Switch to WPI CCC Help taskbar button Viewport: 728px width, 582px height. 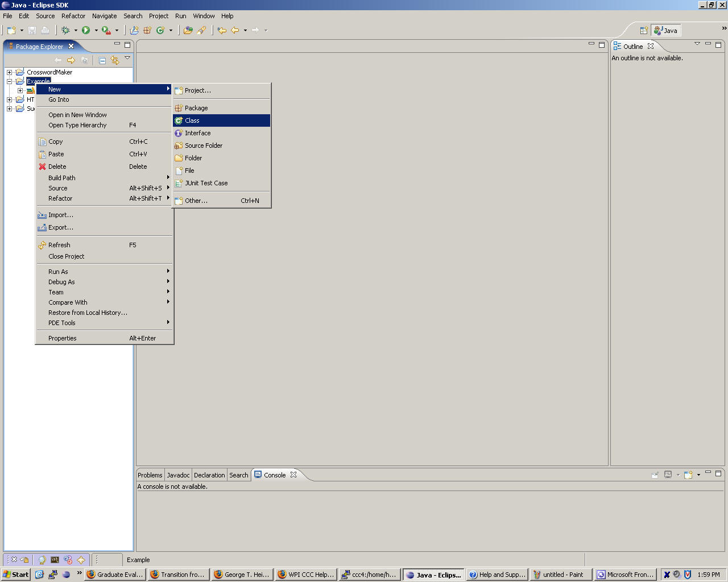pos(306,575)
